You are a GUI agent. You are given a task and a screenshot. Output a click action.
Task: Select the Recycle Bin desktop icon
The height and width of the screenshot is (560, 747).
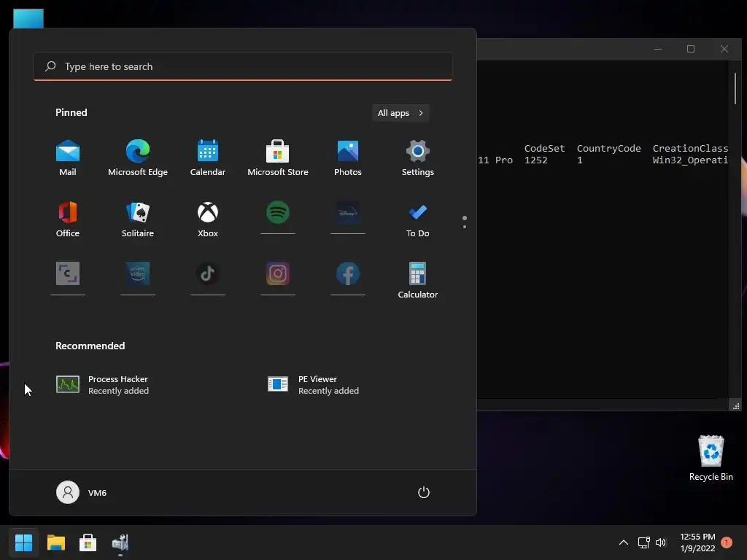[711, 458]
